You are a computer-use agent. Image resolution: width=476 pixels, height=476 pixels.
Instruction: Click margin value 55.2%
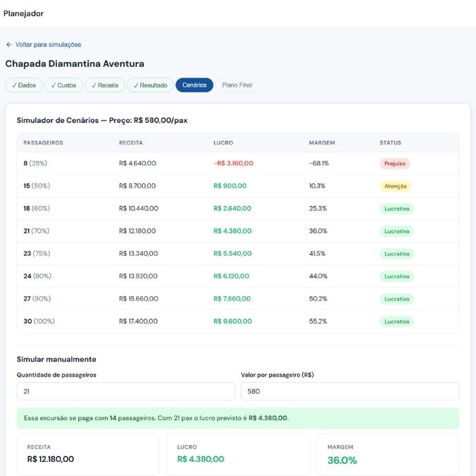pyautogui.click(x=318, y=321)
